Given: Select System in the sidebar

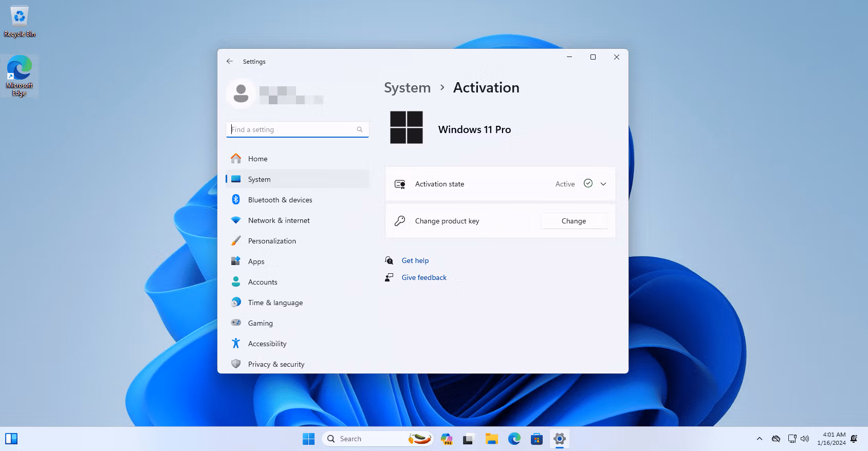Looking at the screenshot, I should 298,179.
